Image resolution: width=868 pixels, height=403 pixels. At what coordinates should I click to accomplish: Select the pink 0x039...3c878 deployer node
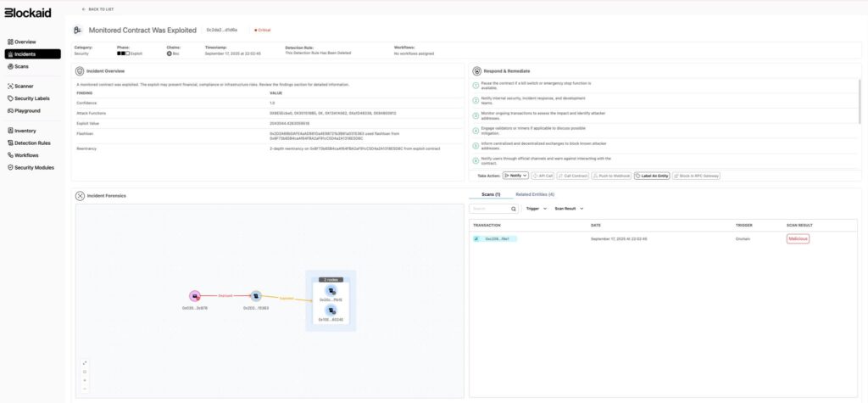point(195,297)
